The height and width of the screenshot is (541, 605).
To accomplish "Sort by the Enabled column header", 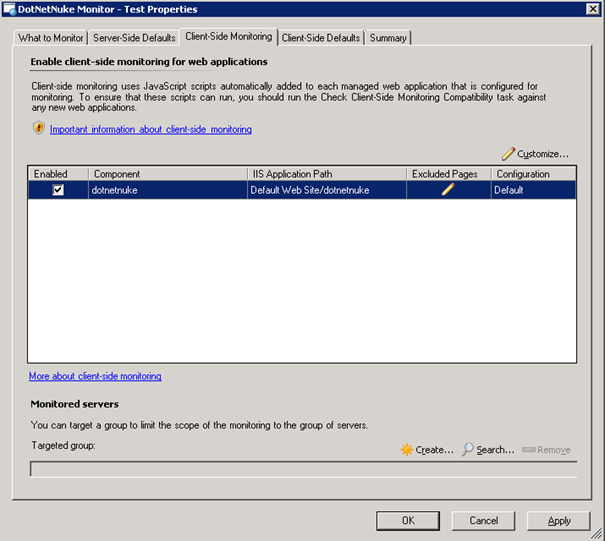I will click(59, 174).
